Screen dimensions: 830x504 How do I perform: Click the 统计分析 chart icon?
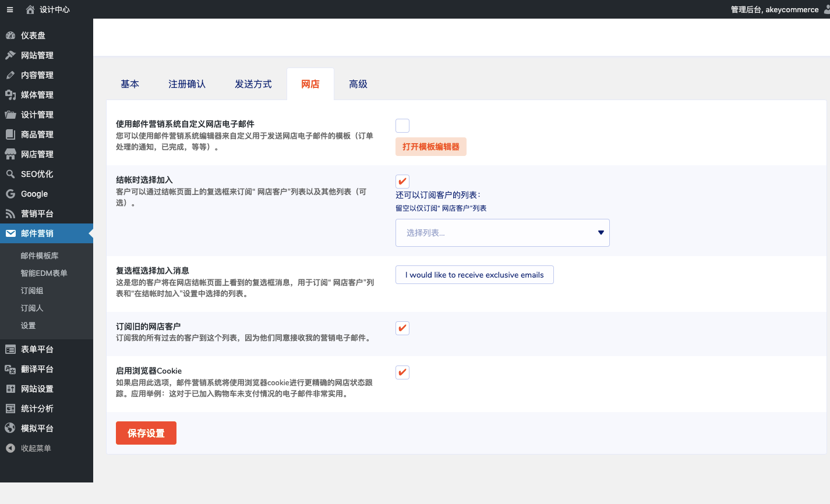[x=10, y=409]
